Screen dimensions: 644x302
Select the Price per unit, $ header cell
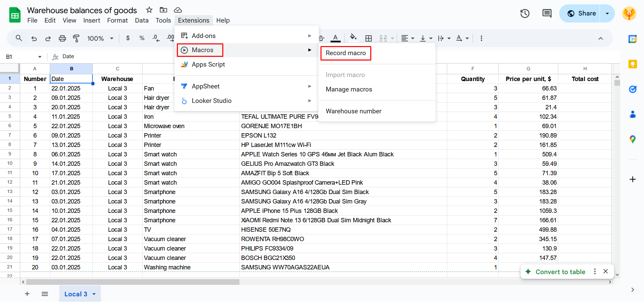pos(528,79)
